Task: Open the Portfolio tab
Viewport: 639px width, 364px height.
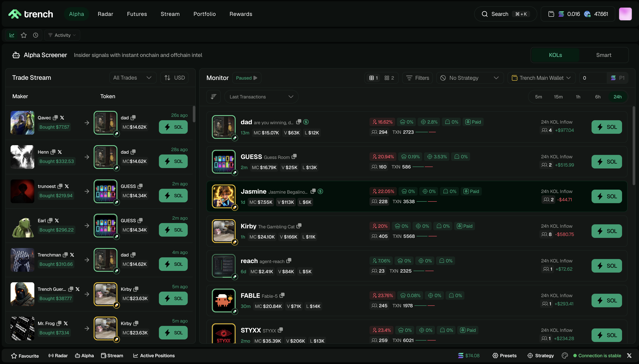Action: tap(204, 14)
